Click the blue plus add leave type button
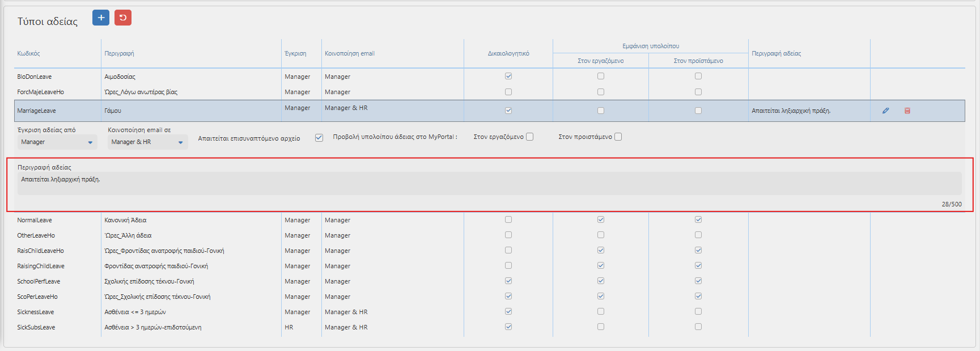This screenshot has width=980, height=351. tap(101, 18)
